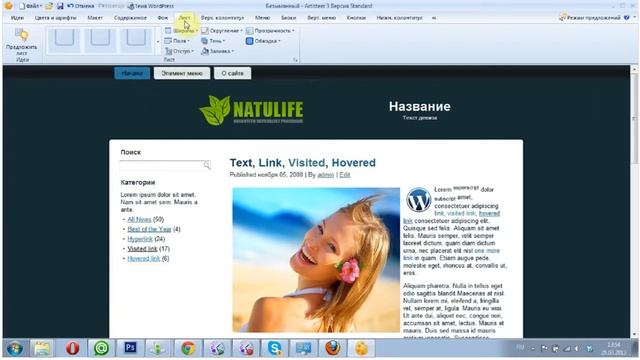Viewport: 640px width, 360px height.
Task: Click the Режим предложений button
Action: tap(590, 18)
